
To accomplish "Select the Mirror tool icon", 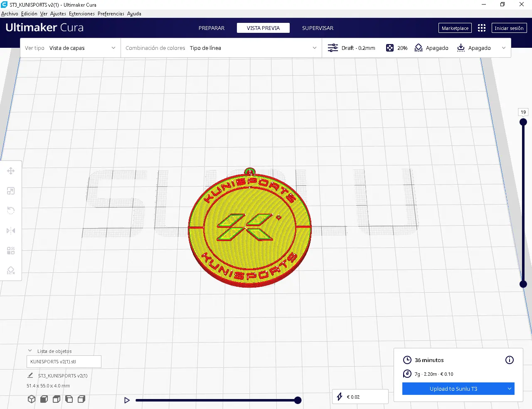I will click(x=11, y=231).
